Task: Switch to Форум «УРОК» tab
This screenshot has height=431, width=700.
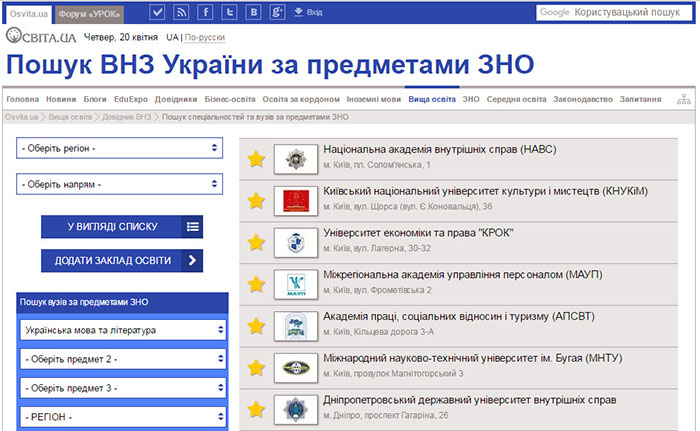Action: point(89,14)
